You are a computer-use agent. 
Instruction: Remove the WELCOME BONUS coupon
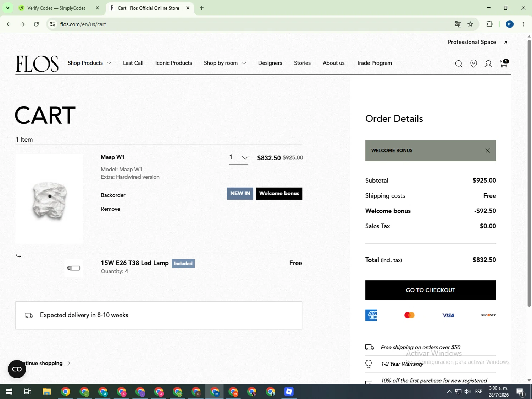tap(488, 151)
